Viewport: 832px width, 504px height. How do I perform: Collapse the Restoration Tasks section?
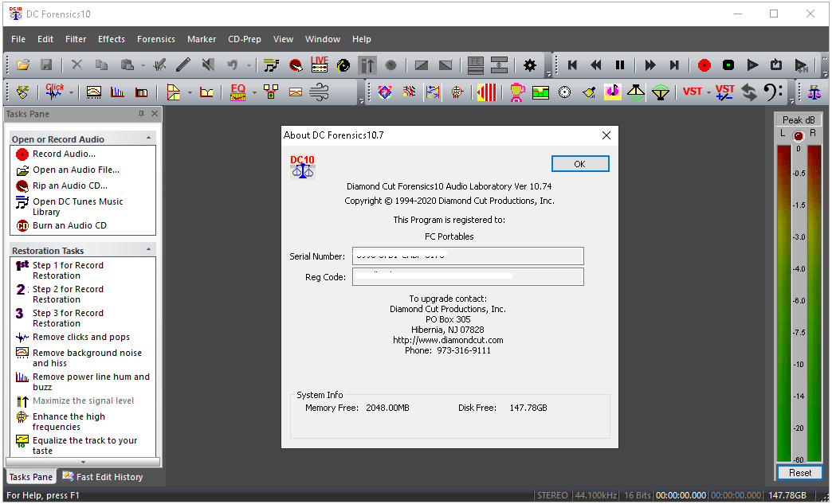[x=148, y=249]
